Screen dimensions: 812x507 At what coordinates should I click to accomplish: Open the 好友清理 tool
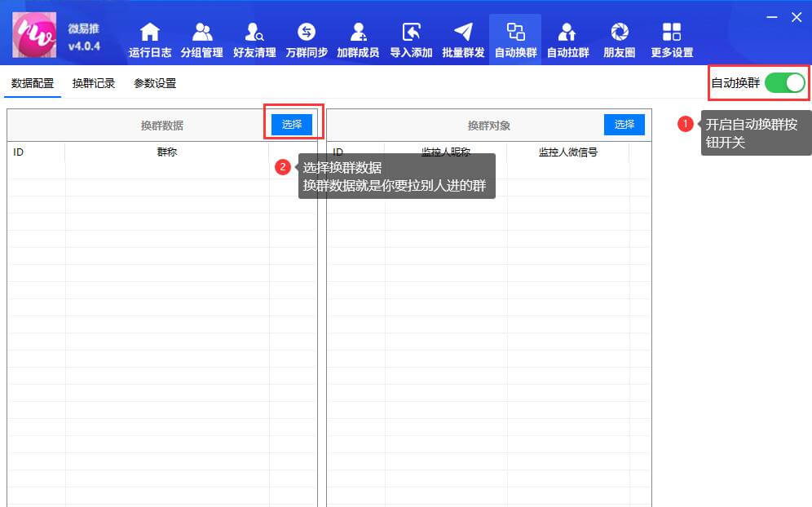pos(254,37)
